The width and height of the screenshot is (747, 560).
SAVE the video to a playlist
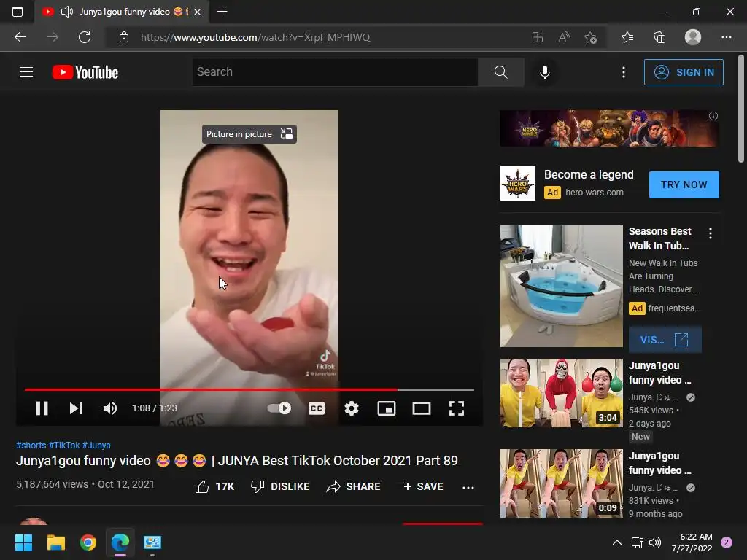[x=419, y=486]
